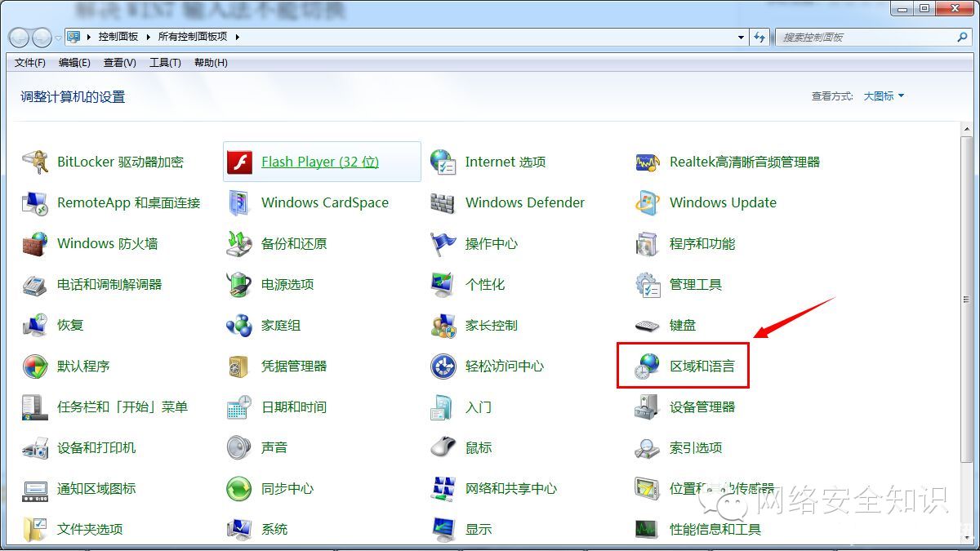Open the 凭据管理器 safe icon

(239, 366)
